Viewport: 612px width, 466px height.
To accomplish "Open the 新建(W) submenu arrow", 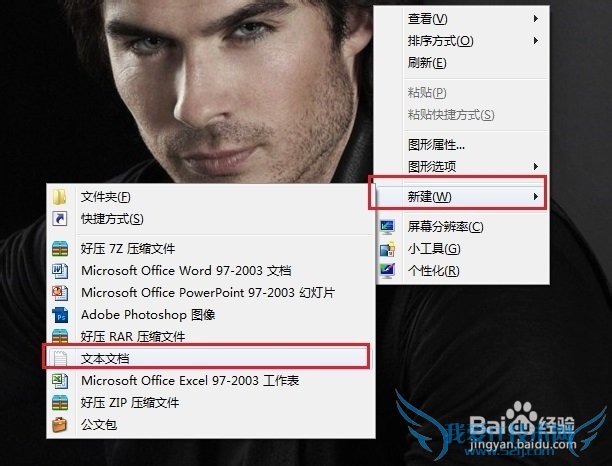I will click(x=536, y=197).
